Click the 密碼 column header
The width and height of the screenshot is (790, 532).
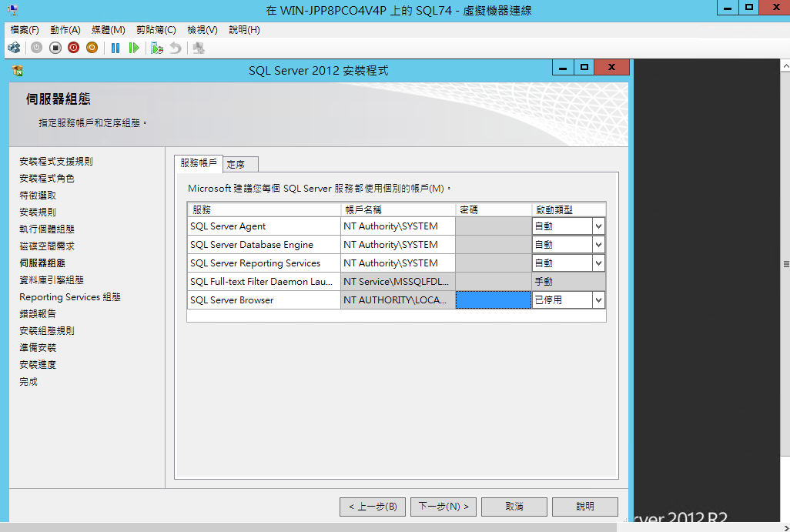[x=494, y=209]
